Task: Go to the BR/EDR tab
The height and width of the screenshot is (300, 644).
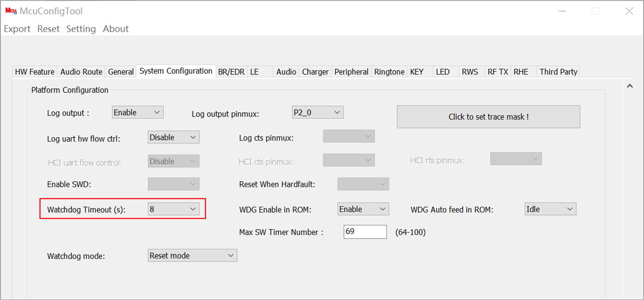Action: pyautogui.click(x=231, y=72)
